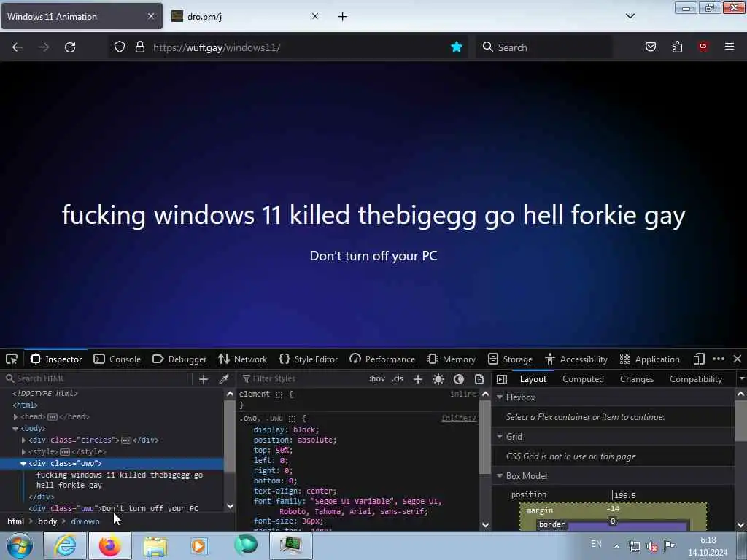Open the Debugger panel
The height and width of the screenshot is (560, 747).
pos(179,359)
